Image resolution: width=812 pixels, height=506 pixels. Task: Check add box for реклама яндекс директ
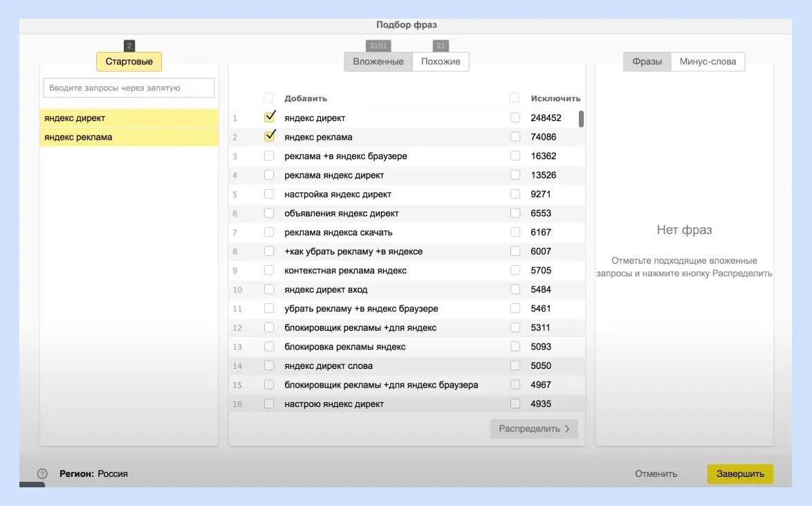pyautogui.click(x=269, y=175)
